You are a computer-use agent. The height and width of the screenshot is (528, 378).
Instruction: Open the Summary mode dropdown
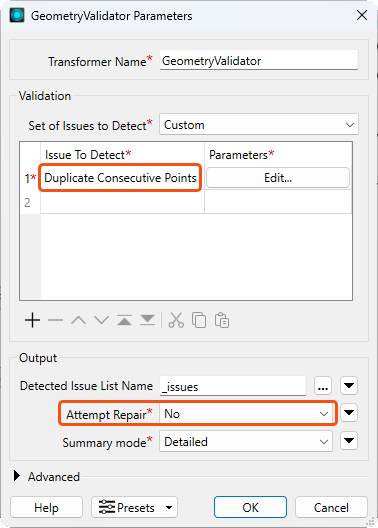point(246,441)
